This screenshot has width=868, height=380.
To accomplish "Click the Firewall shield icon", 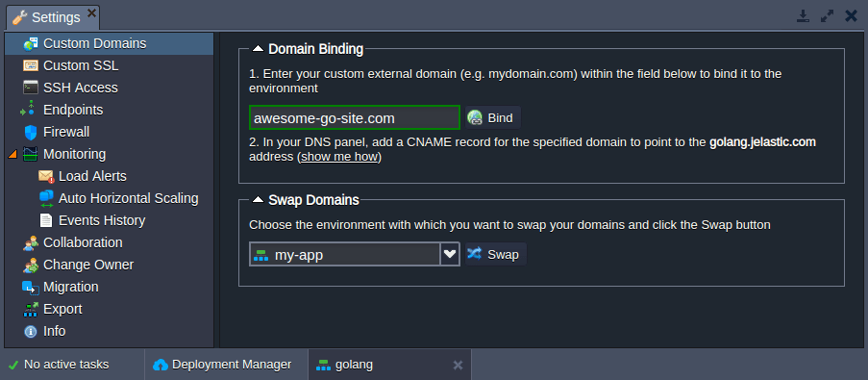I will (31, 133).
